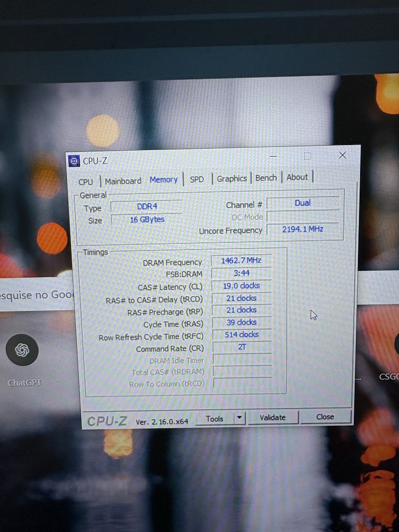Viewport: 399px width, 532px height.
Task: Click the disabled maximize box of CPU-Z
Action: (307, 156)
